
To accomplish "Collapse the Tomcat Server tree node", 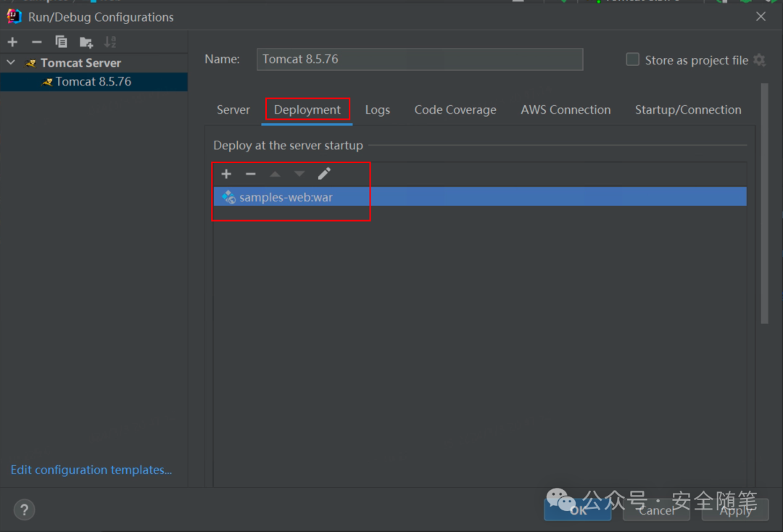I will coord(11,63).
